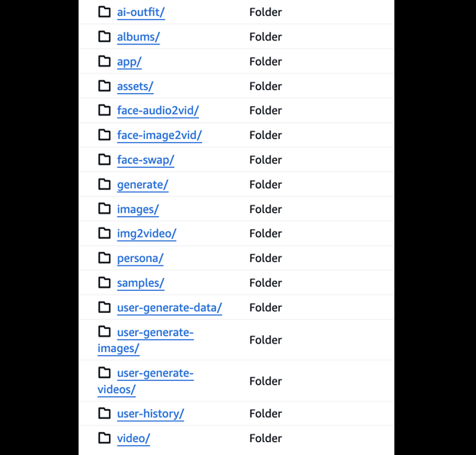Click the folder icon beside user-history/
The image size is (476, 455).
(105, 413)
